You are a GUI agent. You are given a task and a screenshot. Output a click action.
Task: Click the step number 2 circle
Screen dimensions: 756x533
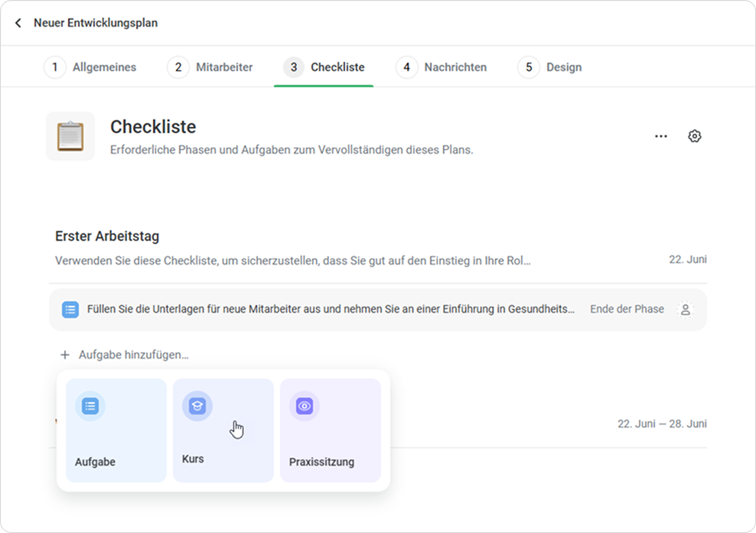[178, 67]
